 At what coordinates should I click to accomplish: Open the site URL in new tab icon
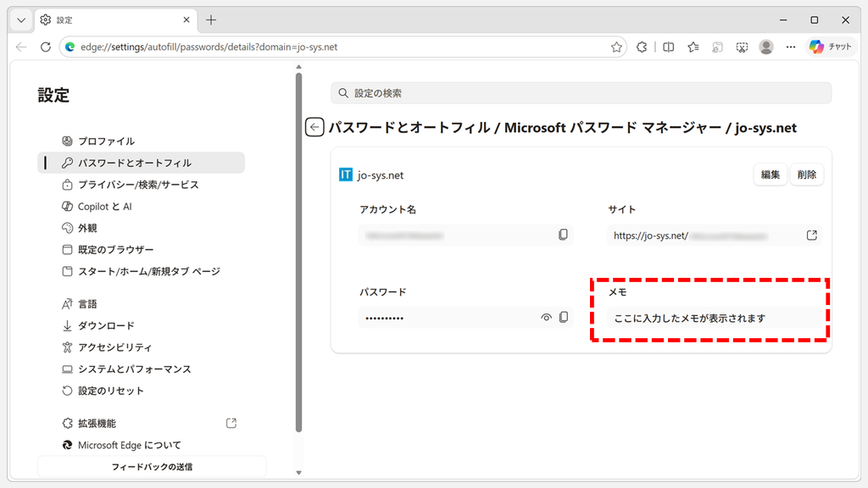(x=811, y=236)
